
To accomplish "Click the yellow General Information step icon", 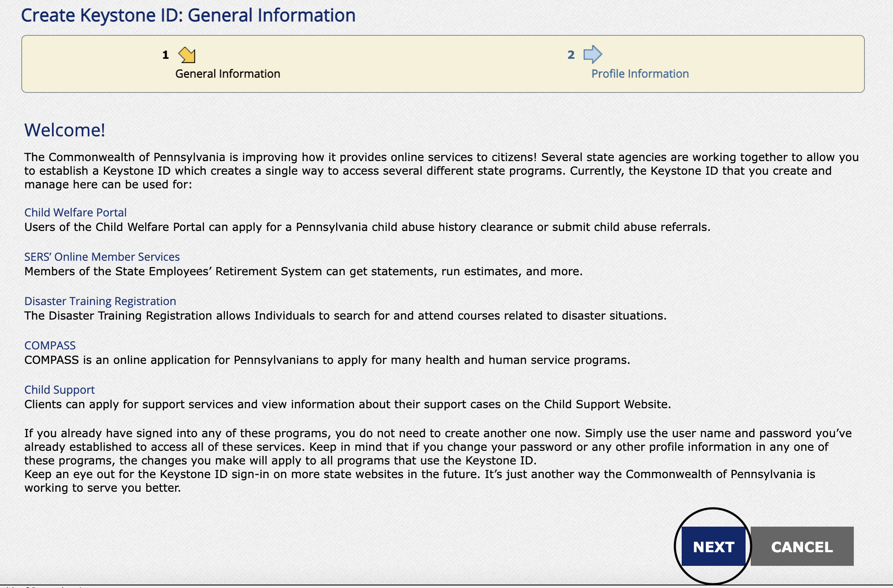I will pos(187,55).
